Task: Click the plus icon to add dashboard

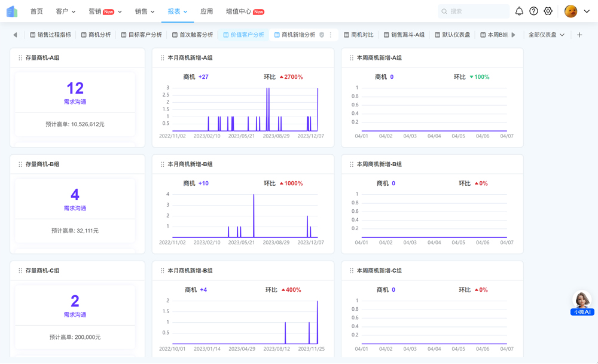Action: click(x=579, y=35)
